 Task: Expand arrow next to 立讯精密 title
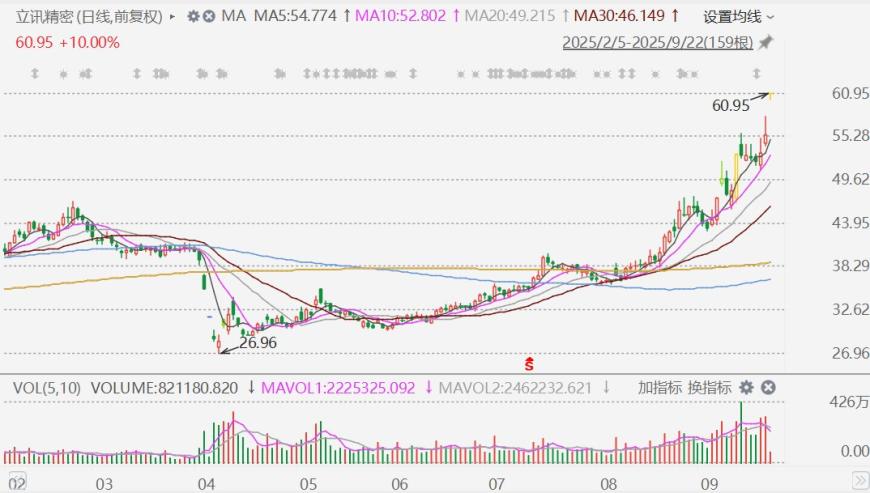point(172,17)
